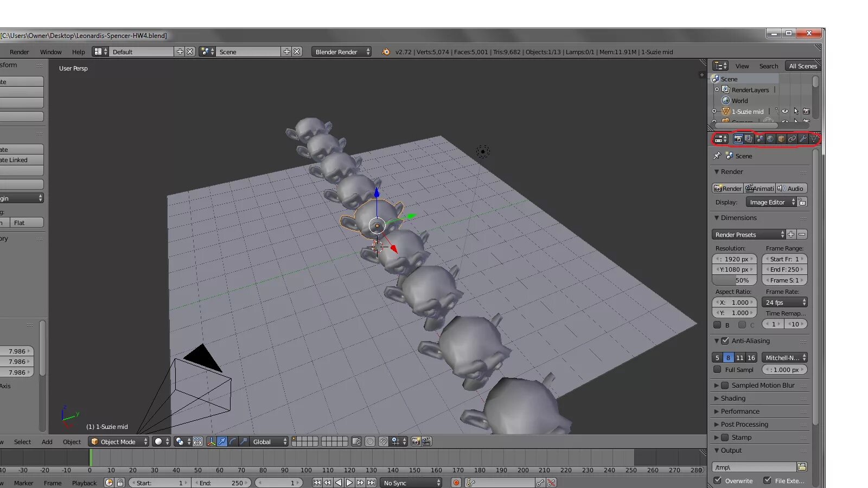Click the 1-Suzie mid mesh icon

coord(726,112)
